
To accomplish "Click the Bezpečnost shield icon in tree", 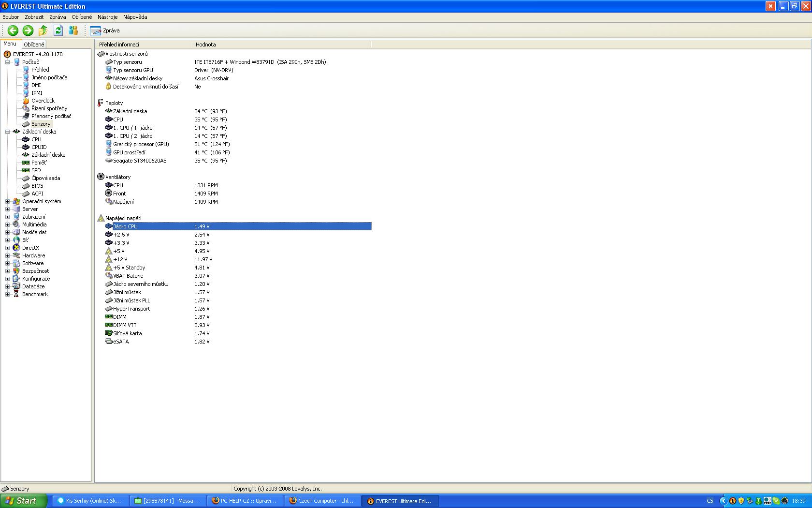I will click(16, 271).
